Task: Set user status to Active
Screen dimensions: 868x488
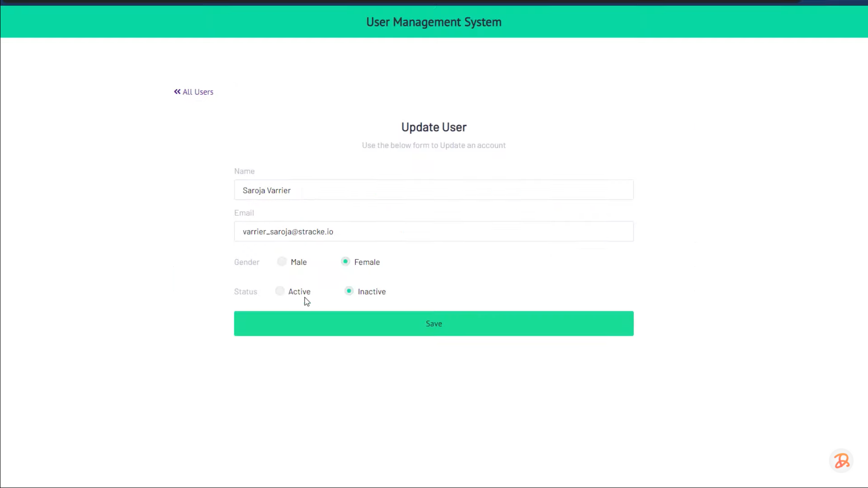Action: click(279, 291)
